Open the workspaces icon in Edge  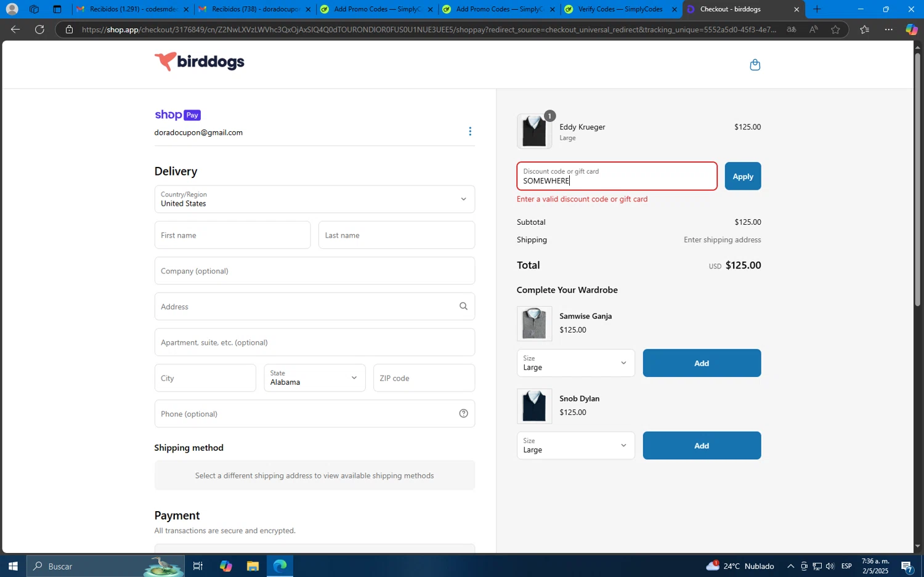(x=34, y=9)
